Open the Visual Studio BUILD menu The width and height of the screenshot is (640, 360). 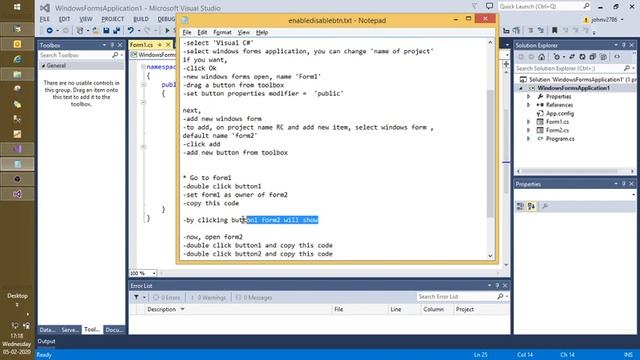point(141,19)
